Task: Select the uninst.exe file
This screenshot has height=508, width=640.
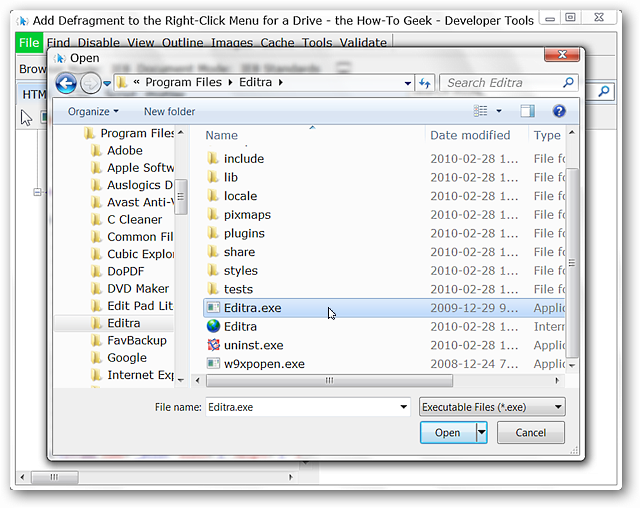Action: pos(253,345)
